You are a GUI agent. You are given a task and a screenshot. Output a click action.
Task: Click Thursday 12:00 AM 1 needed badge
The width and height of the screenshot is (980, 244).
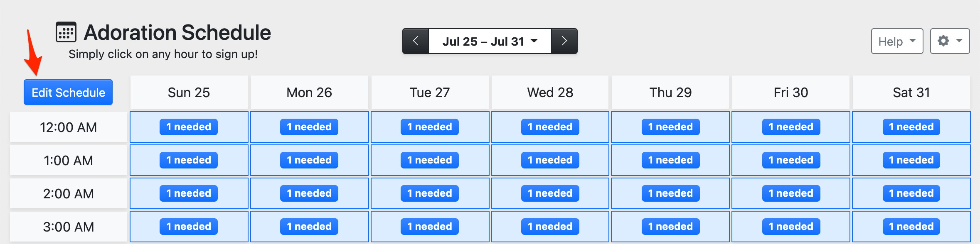(670, 127)
